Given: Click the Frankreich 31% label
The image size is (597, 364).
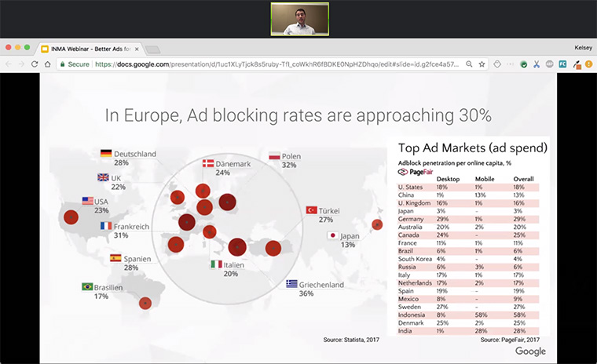Looking at the screenshot, I should tap(131, 231).
